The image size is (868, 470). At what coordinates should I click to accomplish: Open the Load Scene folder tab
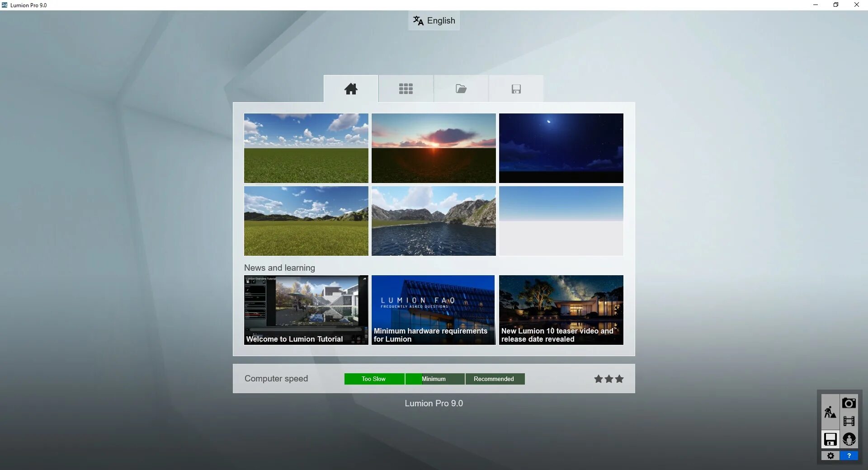click(461, 89)
